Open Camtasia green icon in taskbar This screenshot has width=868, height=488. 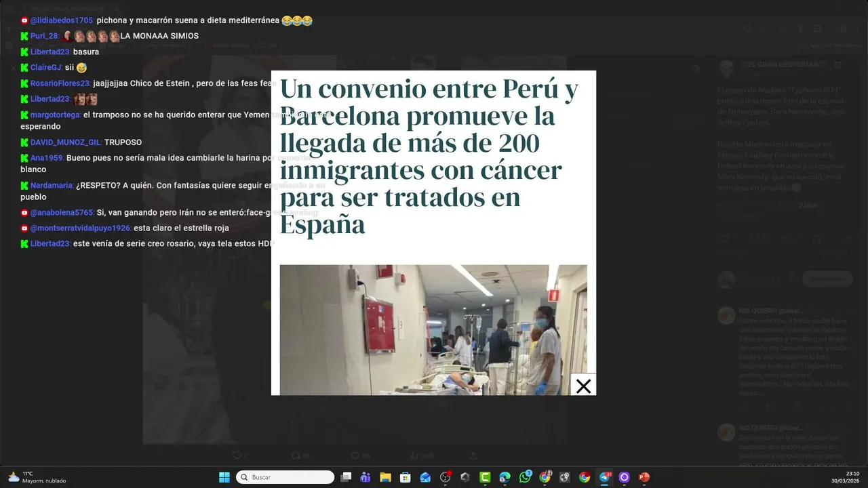coord(485,477)
